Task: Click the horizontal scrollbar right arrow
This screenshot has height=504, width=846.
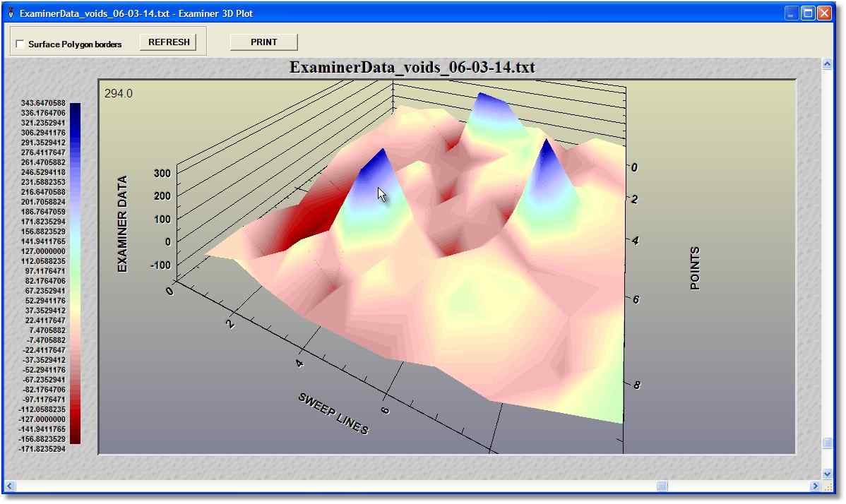Action: (x=816, y=486)
